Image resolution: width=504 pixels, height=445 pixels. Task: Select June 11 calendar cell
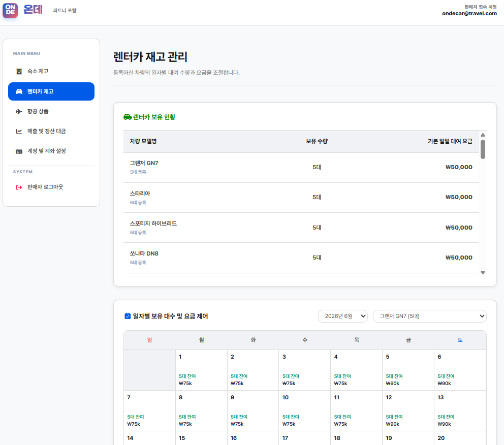click(357, 411)
